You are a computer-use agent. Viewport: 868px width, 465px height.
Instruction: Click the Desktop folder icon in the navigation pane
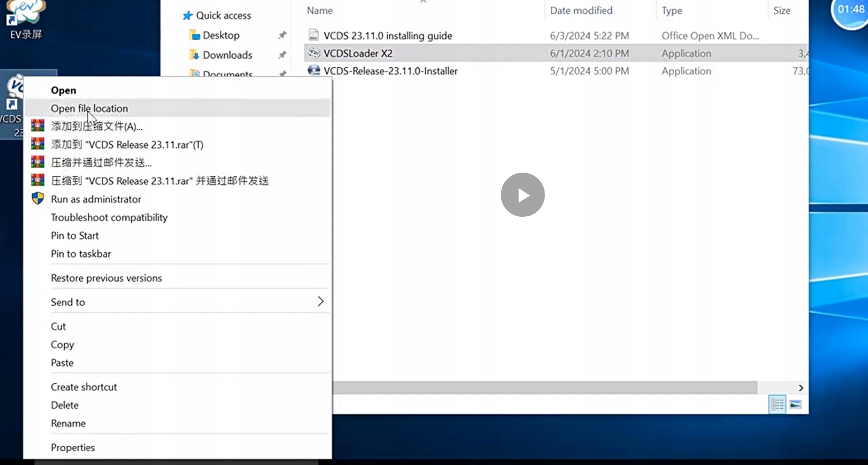click(x=195, y=35)
